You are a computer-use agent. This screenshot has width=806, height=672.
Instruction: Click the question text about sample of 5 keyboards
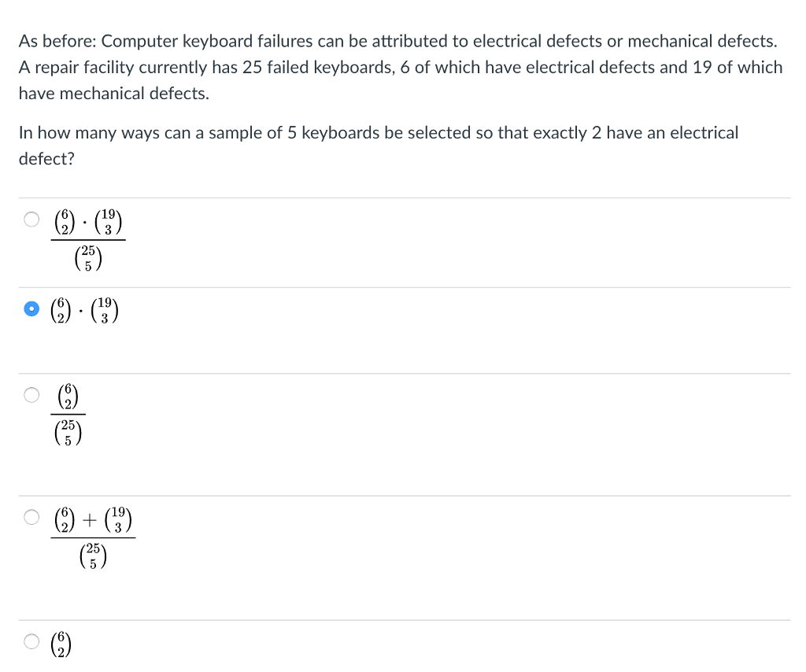[x=378, y=146]
